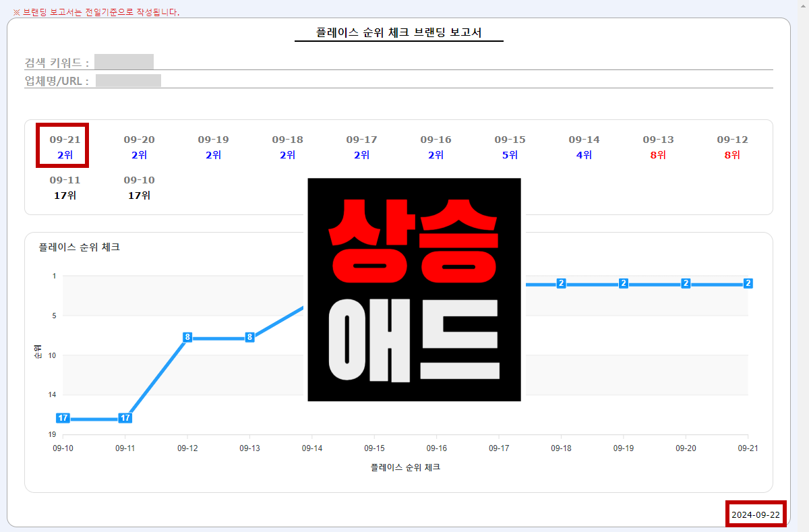Viewport: 809px width, 532px height.
Task: Click the 09-16 label on the chart x-axis
Action: (x=436, y=448)
